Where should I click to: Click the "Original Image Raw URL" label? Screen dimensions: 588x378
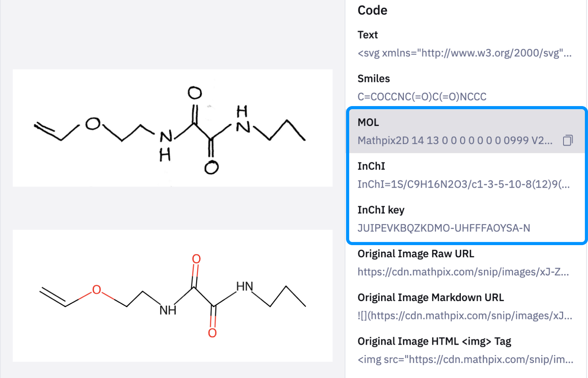[416, 254]
